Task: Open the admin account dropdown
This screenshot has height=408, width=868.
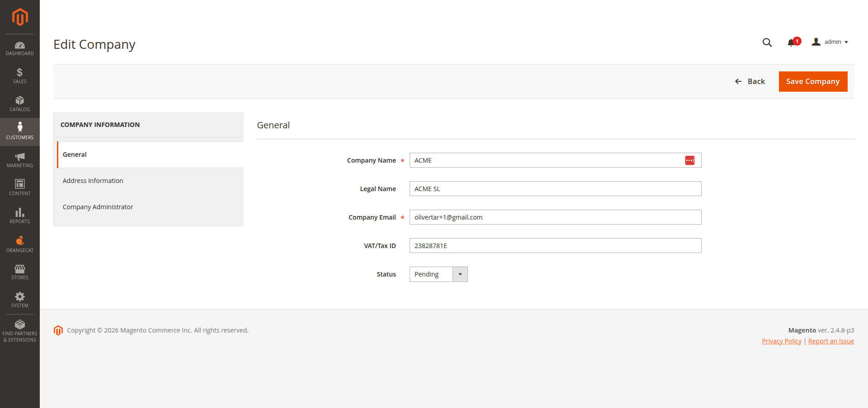Action: point(830,42)
